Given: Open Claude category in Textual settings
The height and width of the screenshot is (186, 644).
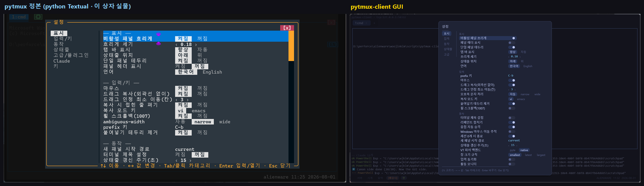Looking at the screenshot, I should 62,61.
